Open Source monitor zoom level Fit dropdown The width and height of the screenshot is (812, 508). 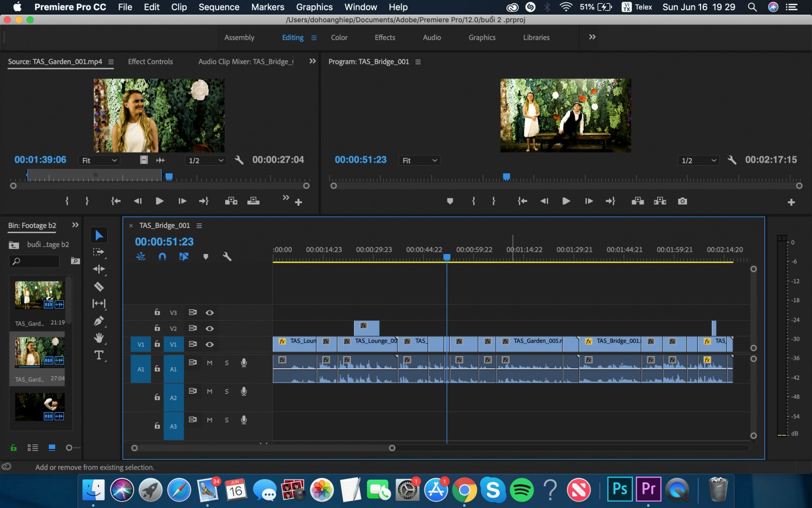coord(100,160)
